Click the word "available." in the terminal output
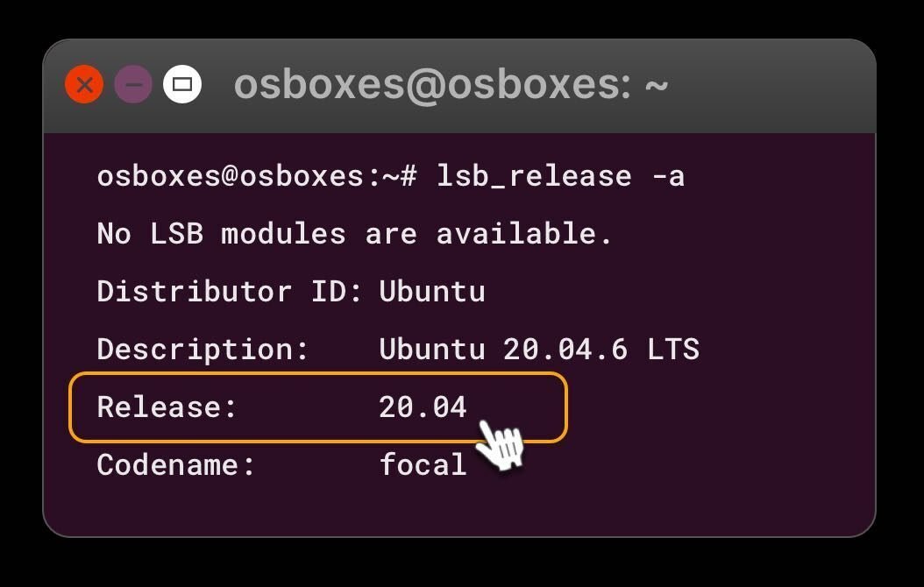This screenshot has height=587, width=924. click(524, 234)
